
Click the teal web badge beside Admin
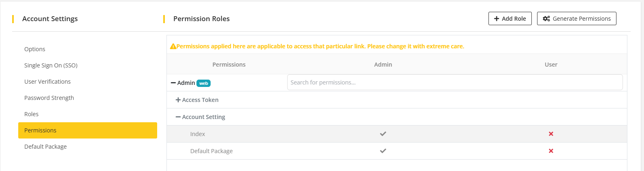click(203, 83)
